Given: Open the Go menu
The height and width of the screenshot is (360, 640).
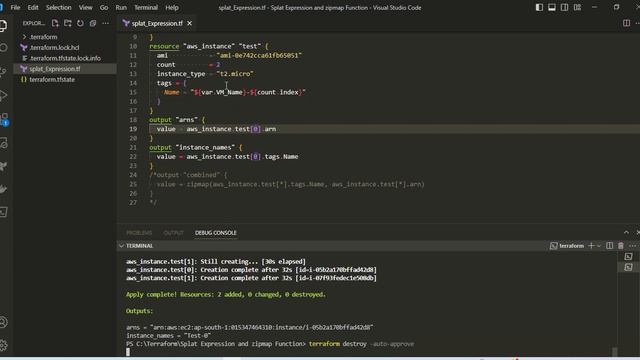Looking at the screenshot, I should 104,7.
